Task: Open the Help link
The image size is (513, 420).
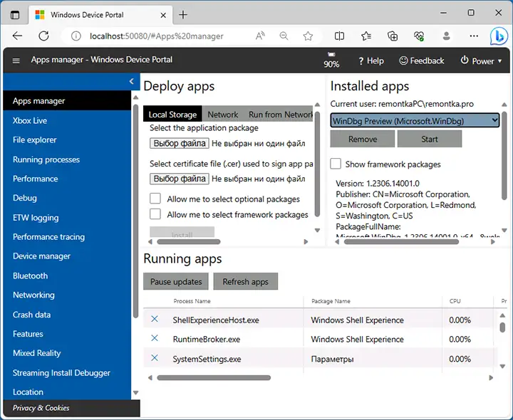Action: 370,61
